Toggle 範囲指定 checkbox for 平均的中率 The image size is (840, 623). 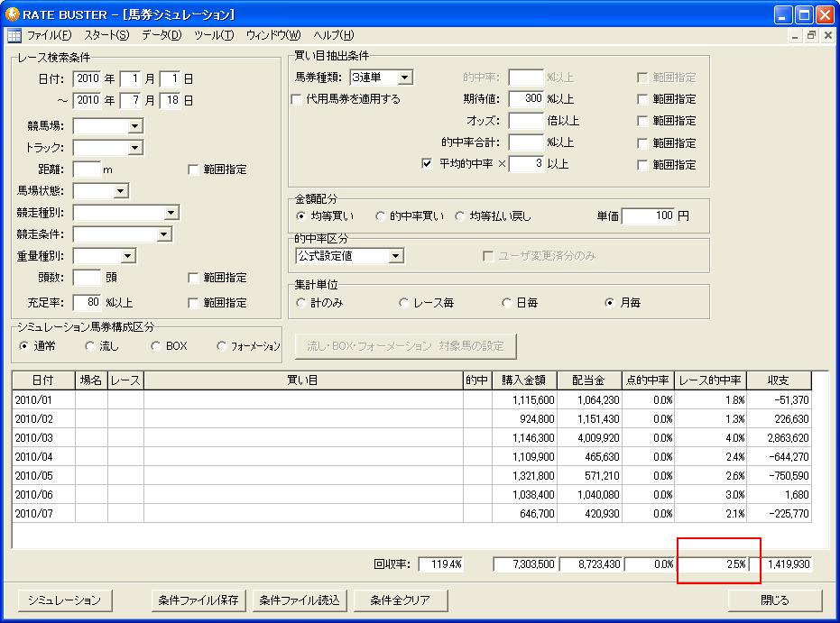642,165
